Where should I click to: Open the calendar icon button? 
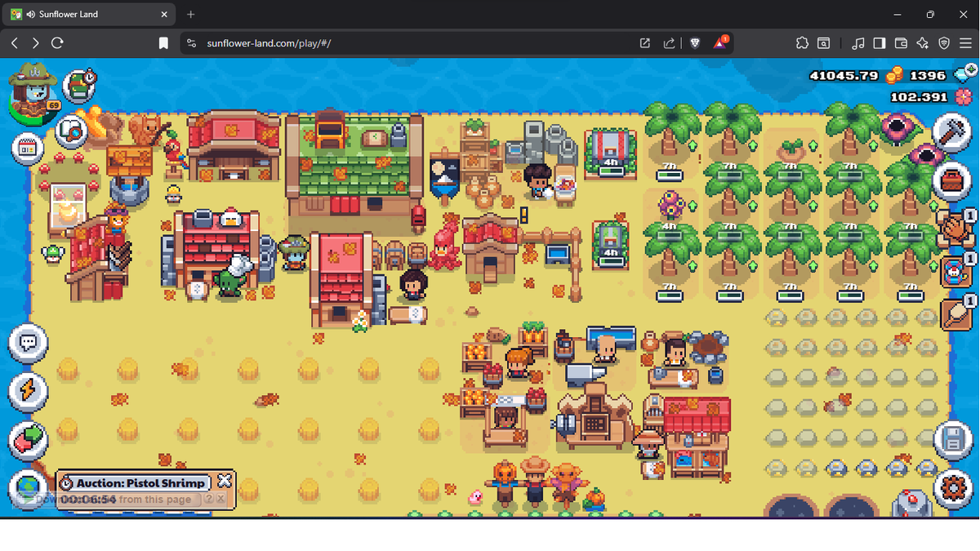tap(28, 149)
